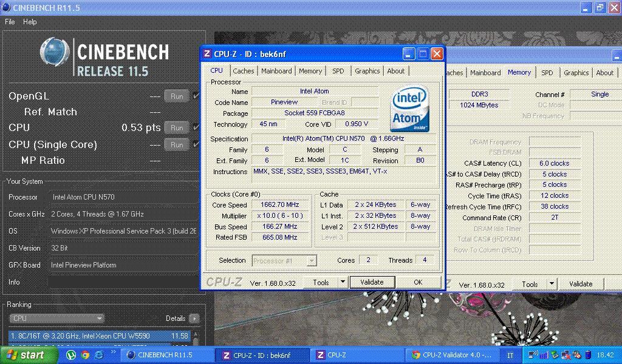The width and height of the screenshot is (622, 364).
Task: Click the 1024 MBytes memory size value
Action: 479,106
